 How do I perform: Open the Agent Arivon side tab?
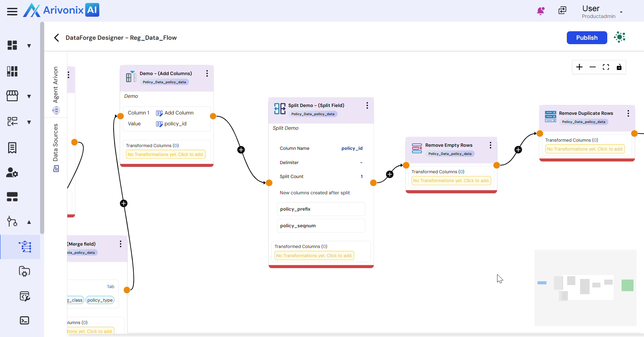[56, 89]
